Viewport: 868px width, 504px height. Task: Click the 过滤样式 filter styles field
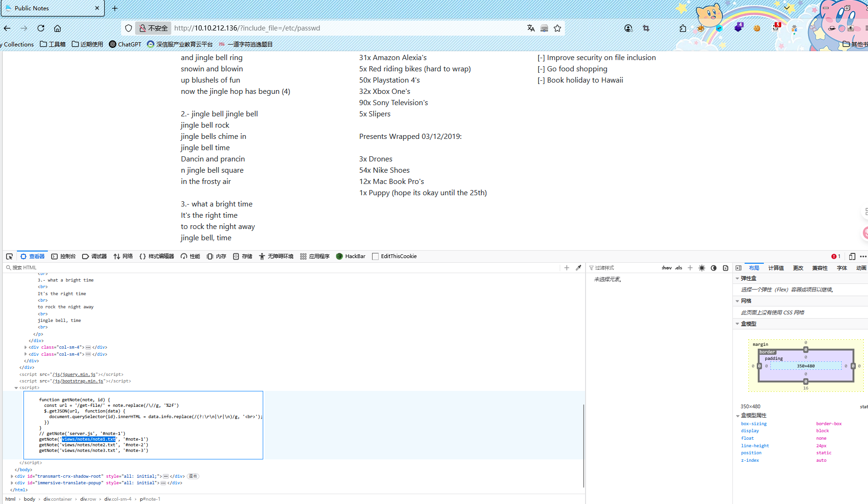click(x=624, y=267)
